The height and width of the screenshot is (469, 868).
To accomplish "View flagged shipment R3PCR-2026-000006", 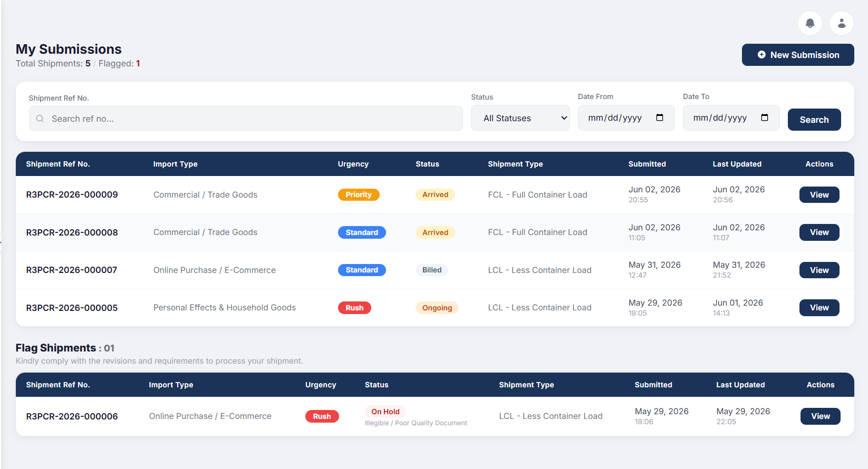I will coord(821,416).
